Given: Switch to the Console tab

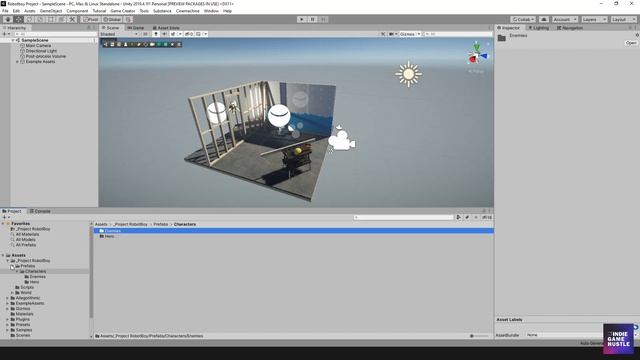Looking at the screenshot, I should click(40, 211).
